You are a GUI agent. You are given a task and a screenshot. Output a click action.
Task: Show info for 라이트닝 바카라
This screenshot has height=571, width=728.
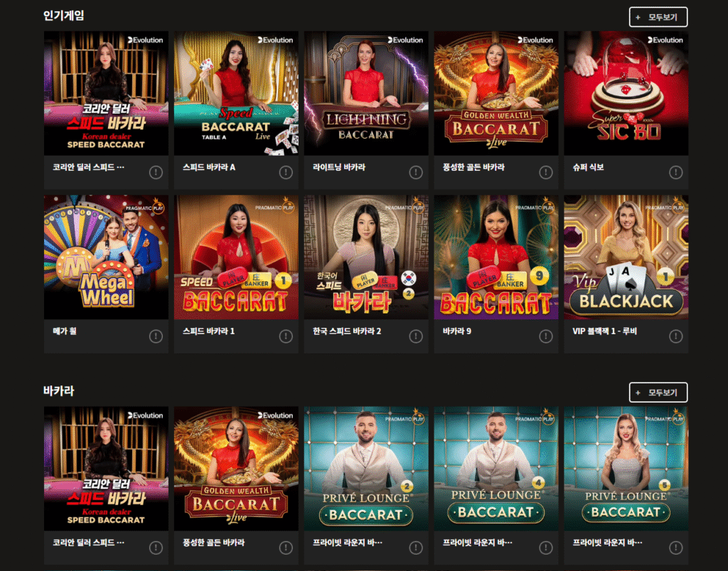click(415, 172)
